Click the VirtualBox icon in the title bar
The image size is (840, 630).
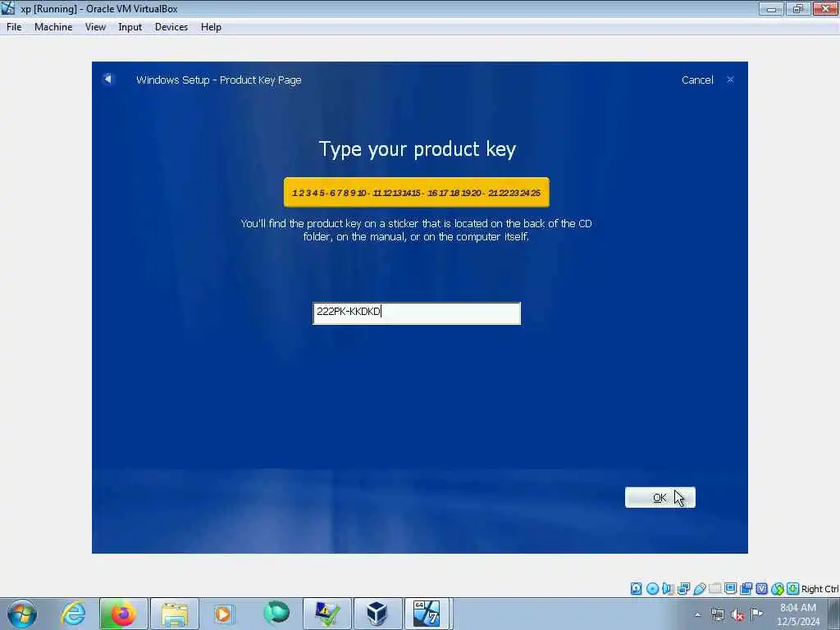[x=8, y=8]
